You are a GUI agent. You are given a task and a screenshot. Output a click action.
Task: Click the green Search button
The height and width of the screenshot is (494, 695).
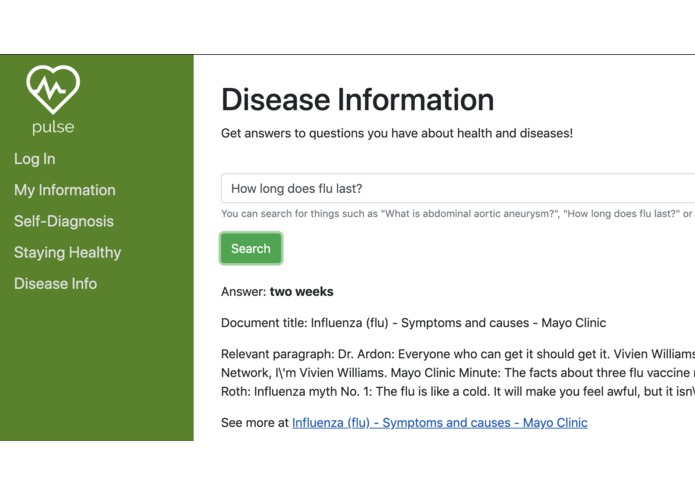coord(251,249)
